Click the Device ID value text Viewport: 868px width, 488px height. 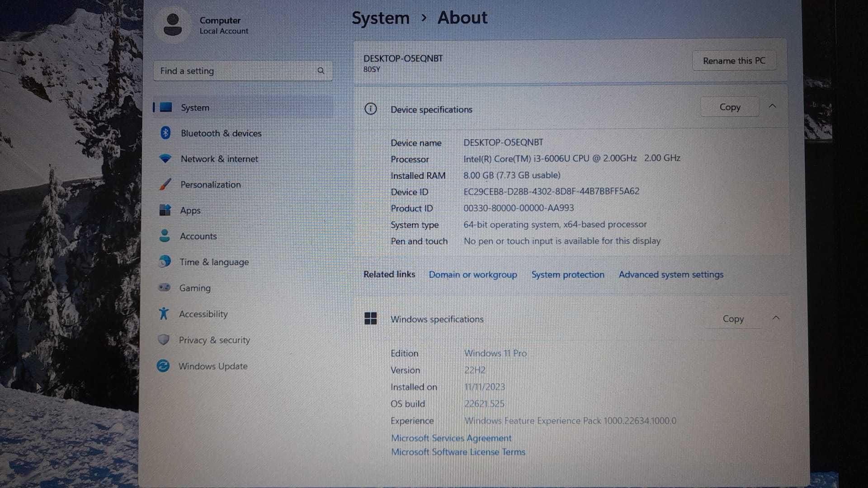(552, 191)
